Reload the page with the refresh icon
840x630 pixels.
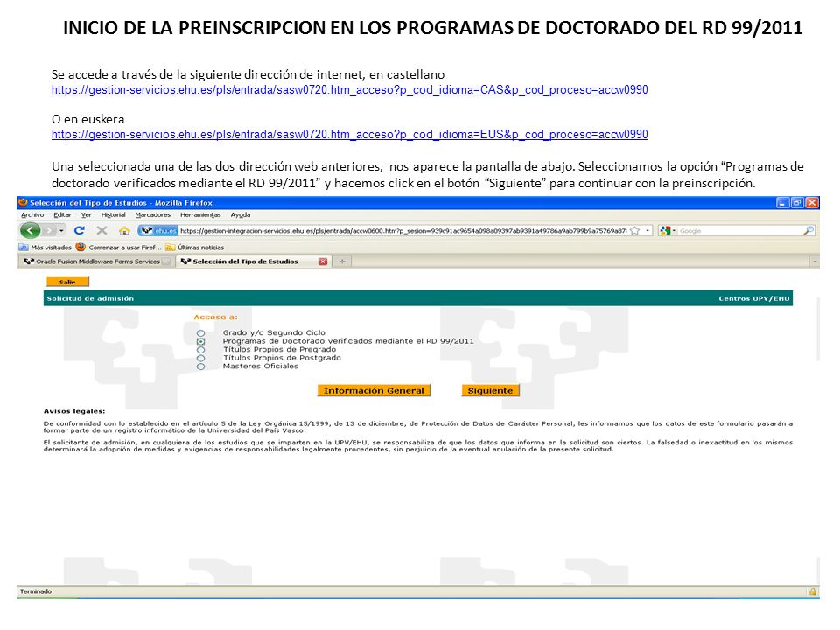coord(80,230)
